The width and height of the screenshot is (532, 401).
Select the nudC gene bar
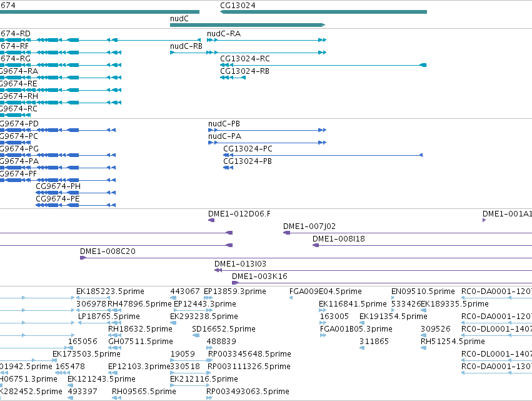click(248, 25)
